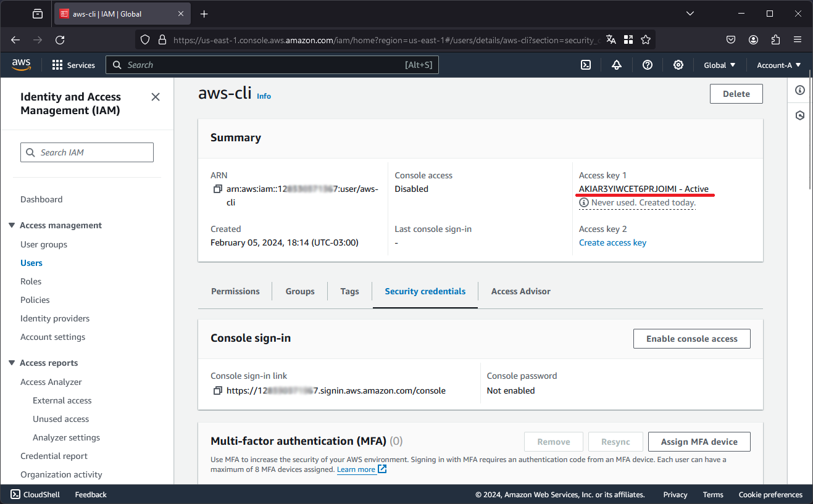Open the settings gear in AWS header
Screen dimensions: 813x504
point(678,65)
